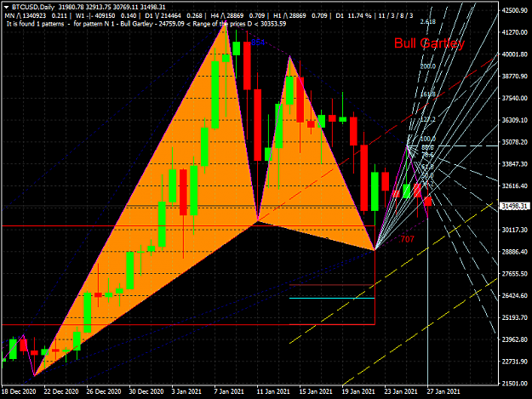
Task: Click the 19 Jan 2021 date label
Action: pyautogui.click(x=358, y=391)
